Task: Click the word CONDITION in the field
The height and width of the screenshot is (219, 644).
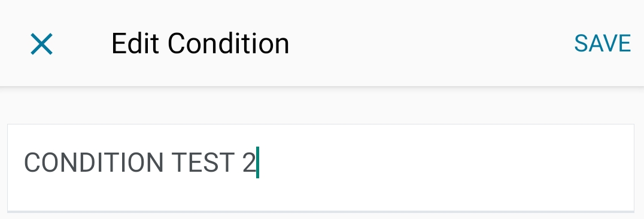Action: (93, 162)
